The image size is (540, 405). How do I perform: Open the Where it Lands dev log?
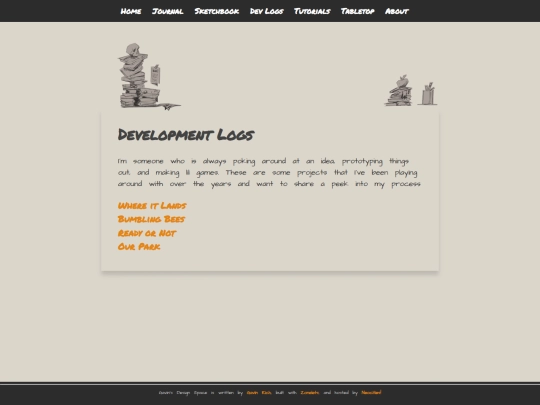tap(152, 206)
